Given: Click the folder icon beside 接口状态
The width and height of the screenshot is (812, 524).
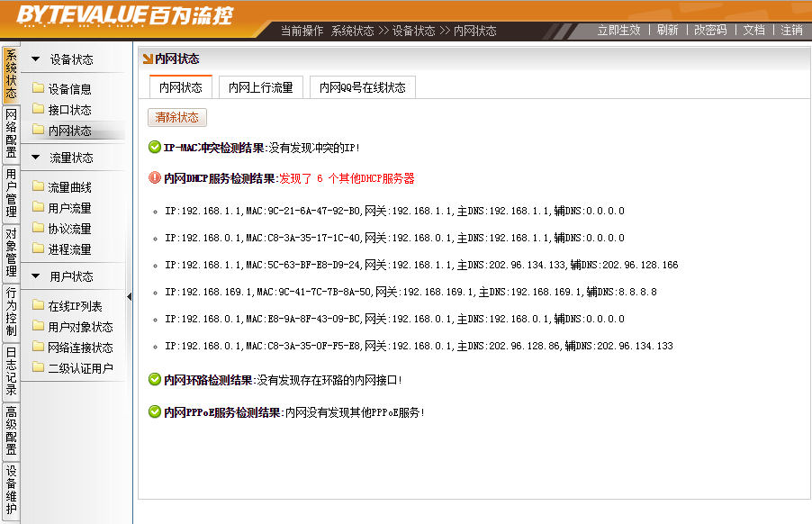Looking at the screenshot, I should [38, 110].
